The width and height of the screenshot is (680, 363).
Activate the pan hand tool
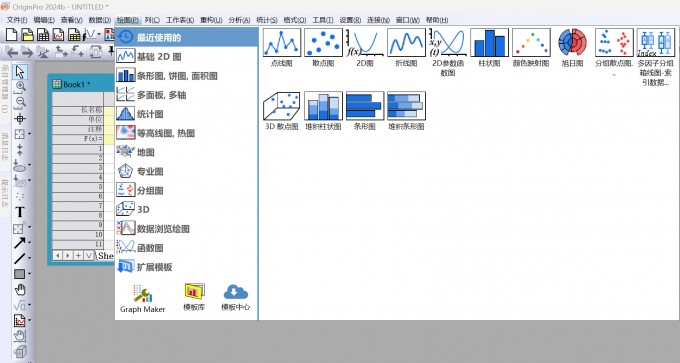20,290
